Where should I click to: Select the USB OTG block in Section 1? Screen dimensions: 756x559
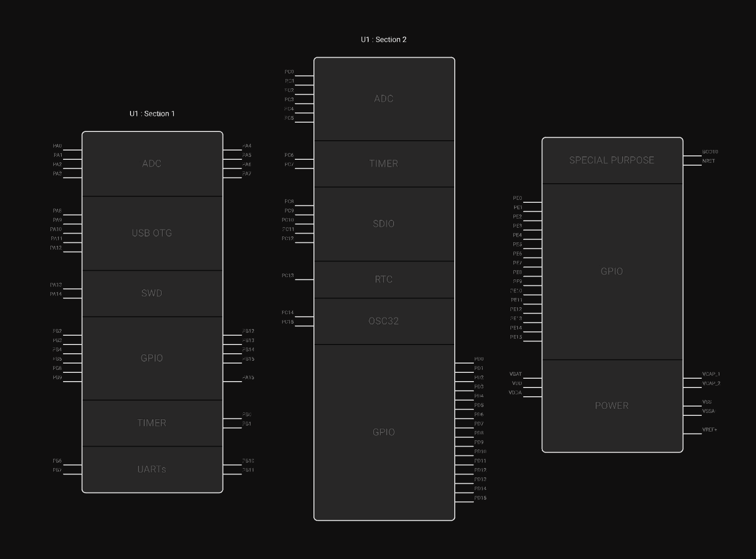pyautogui.click(x=152, y=233)
